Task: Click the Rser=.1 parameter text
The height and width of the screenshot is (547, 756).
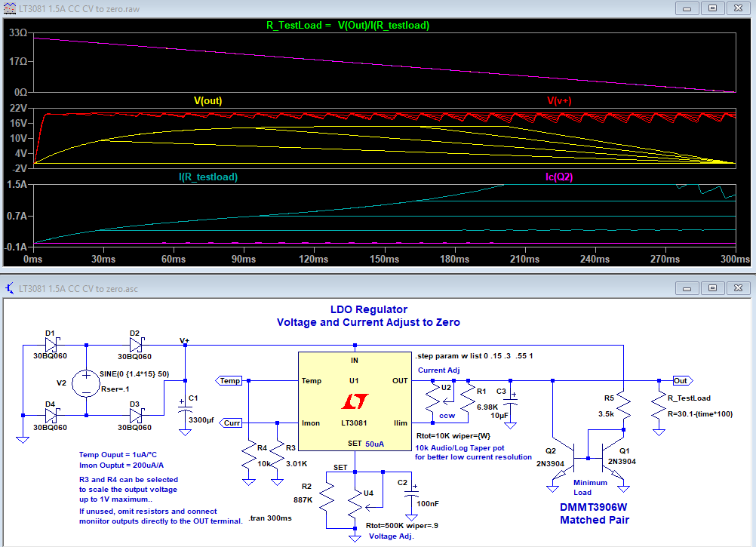Action: [x=115, y=389]
